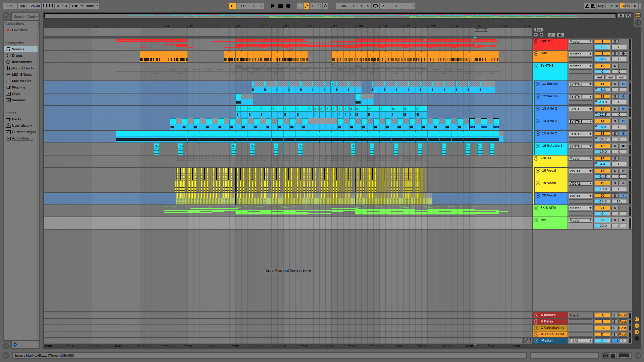This screenshot has width=644, height=362.
Task: Solo the DRUMS group track
Action: pos(615,42)
